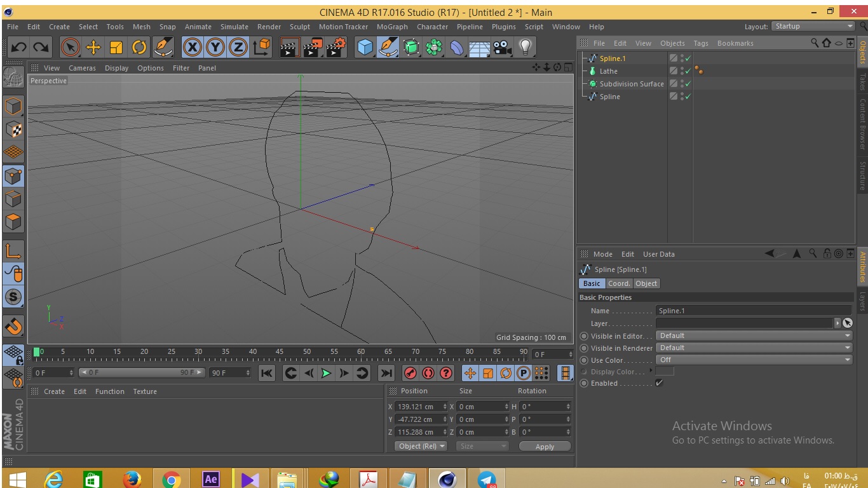
Task: Open the viewport Cameras menu
Action: click(82, 68)
